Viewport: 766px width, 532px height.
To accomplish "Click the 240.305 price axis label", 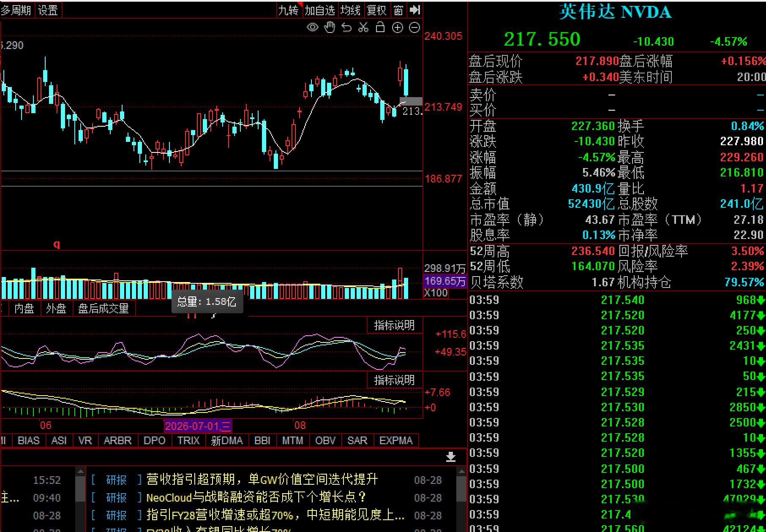I will point(444,36).
